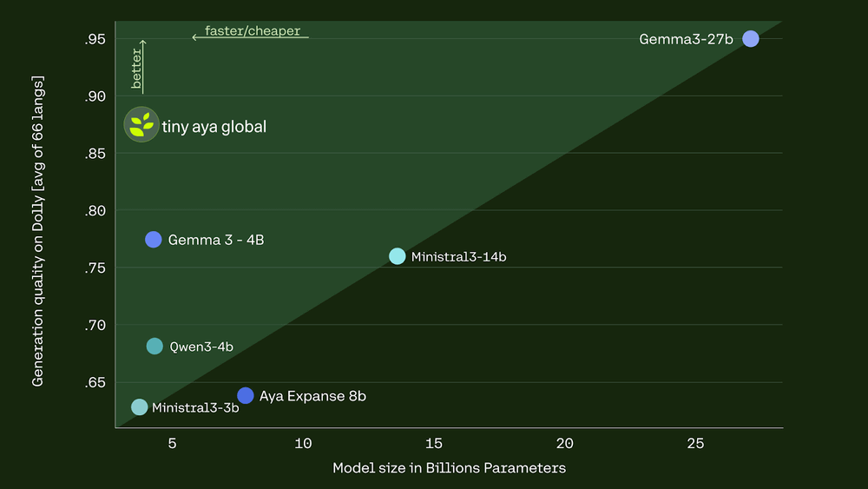Click the 'tiny aya global' text label

pos(214,127)
